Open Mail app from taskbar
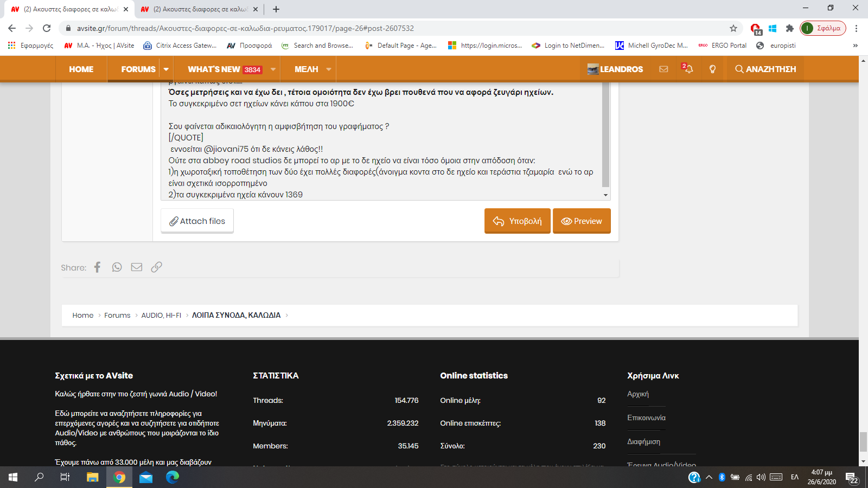The height and width of the screenshot is (488, 868). pyautogui.click(x=146, y=477)
